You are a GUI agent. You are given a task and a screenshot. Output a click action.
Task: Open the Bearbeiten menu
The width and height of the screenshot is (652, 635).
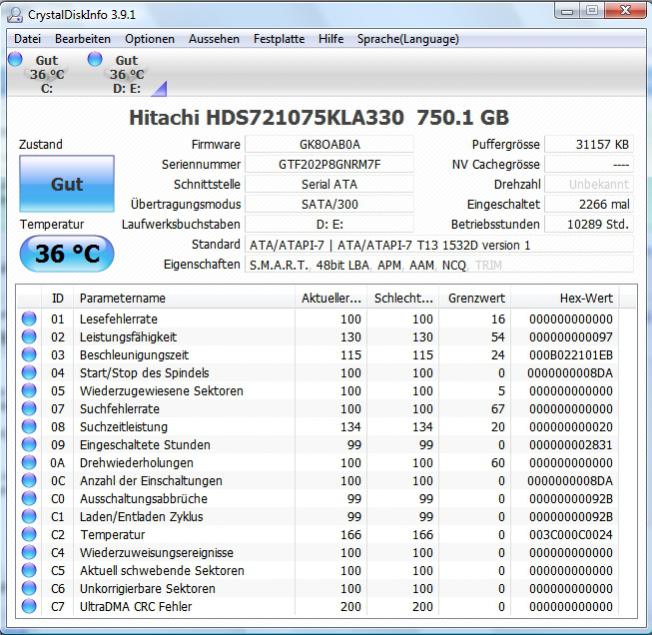pos(83,39)
